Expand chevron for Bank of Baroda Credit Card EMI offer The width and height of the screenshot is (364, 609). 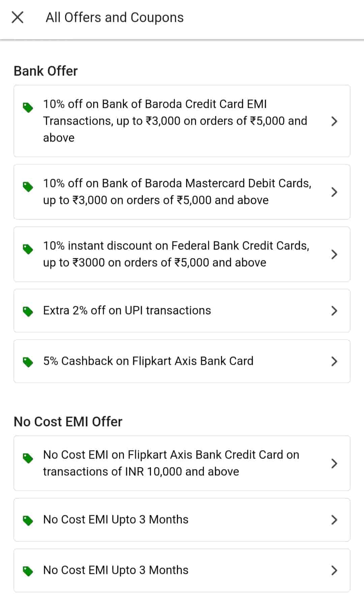point(334,121)
